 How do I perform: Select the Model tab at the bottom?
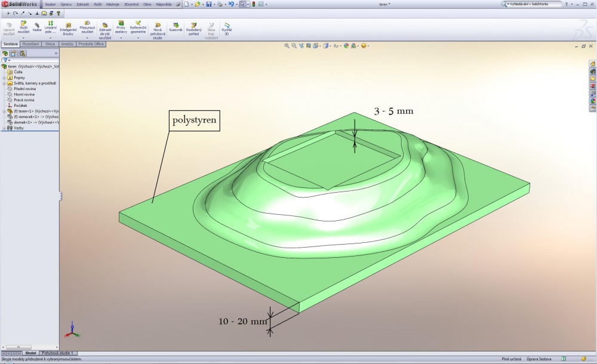click(30, 353)
